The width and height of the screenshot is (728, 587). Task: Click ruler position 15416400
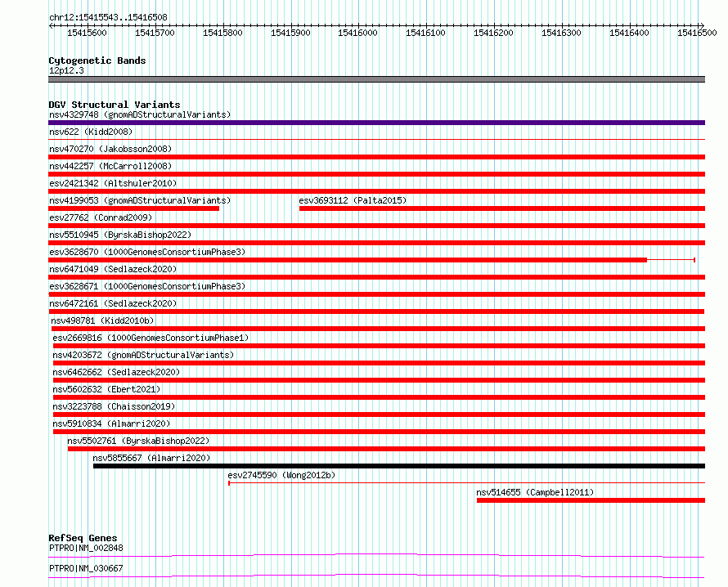point(629,33)
